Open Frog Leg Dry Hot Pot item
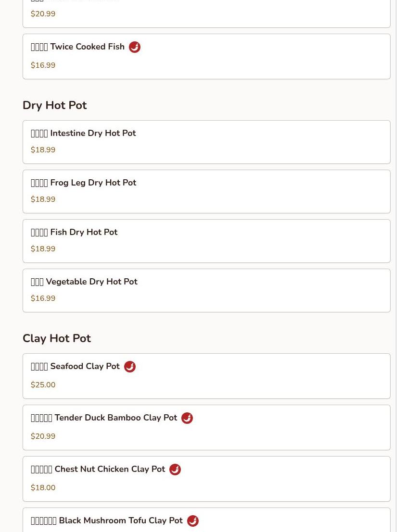Screen dimensions: 406x532 click(206, 191)
